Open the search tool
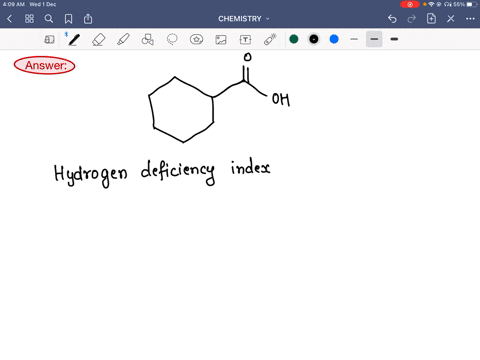This screenshot has width=480, height=360. pyautogui.click(x=49, y=19)
